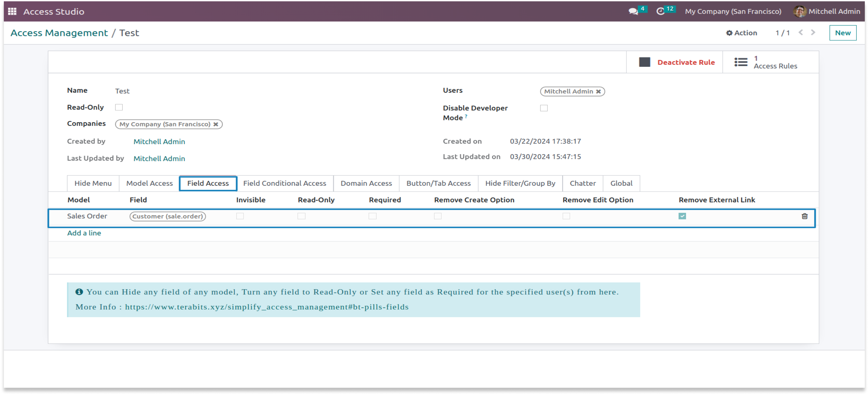868x394 pixels.
Task: Click Mitchell Admin avatar picture
Action: tap(799, 11)
